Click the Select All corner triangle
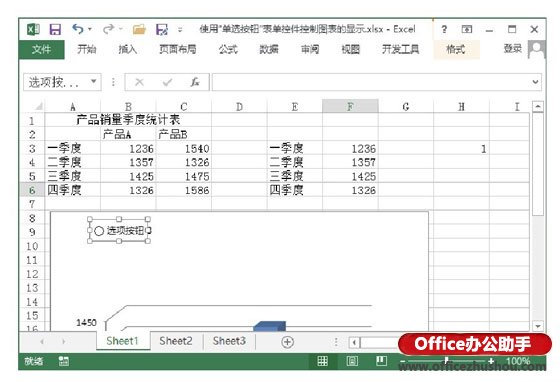The width and height of the screenshot is (560, 382). (x=39, y=106)
